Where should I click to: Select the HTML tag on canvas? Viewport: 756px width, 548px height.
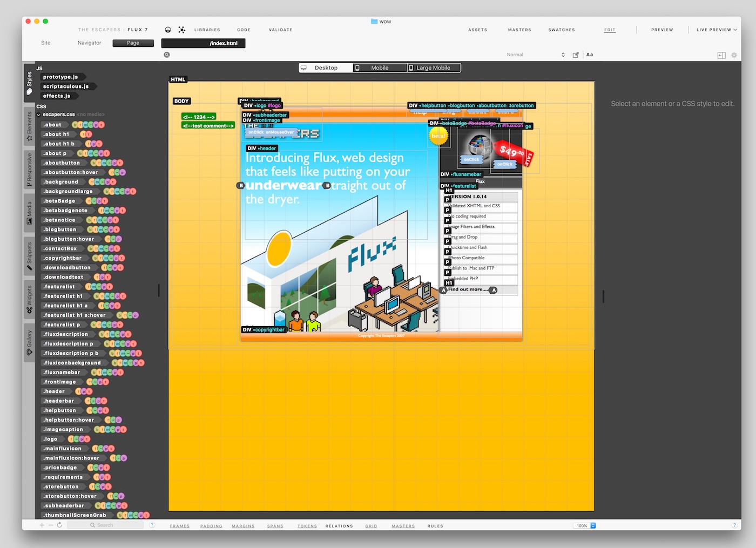tap(178, 79)
